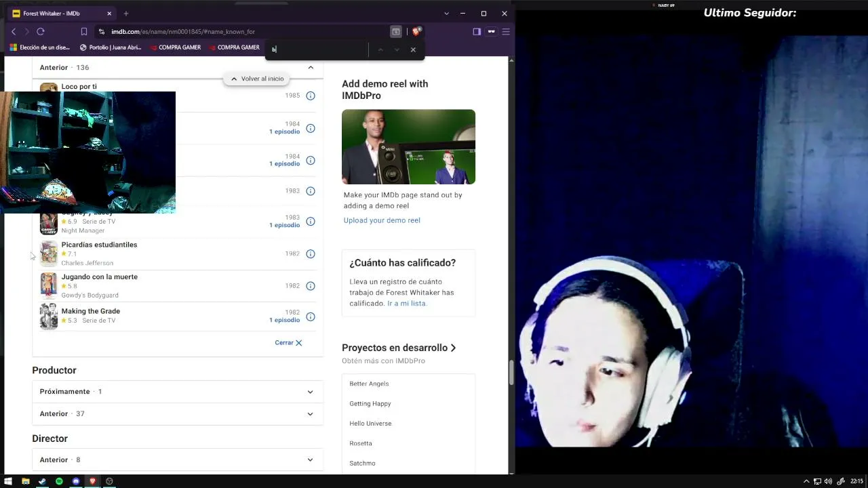Click the Making the Grade poster thumbnail
Image resolution: width=868 pixels, height=488 pixels.
[x=49, y=317]
